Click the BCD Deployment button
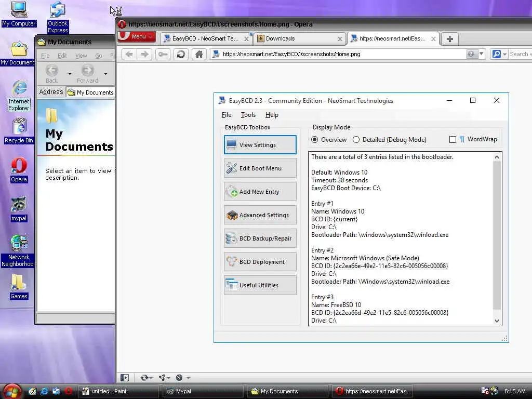 tap(260, 262)
